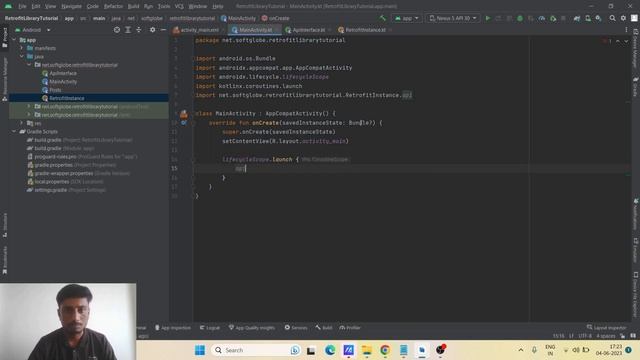Switch to RetrofitInstance.kt editor tab
The image size is (640, 360).
(364, 30)
